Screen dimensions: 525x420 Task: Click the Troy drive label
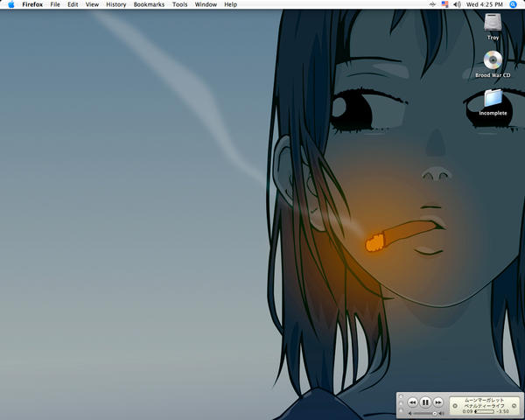tap(493, 38)
